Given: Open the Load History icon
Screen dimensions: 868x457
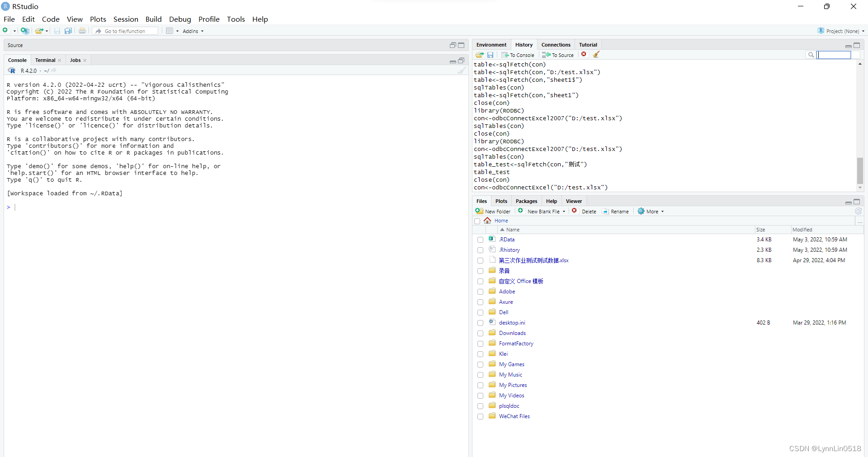Looking at the screenshot, I should click(x=479, y=55).
